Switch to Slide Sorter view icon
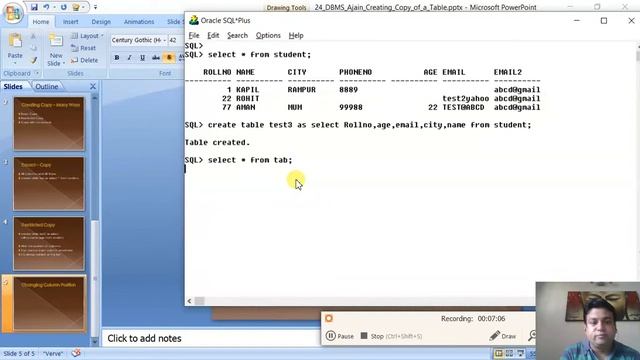This screenshot has width=640, height=360. tap(509, 353)
